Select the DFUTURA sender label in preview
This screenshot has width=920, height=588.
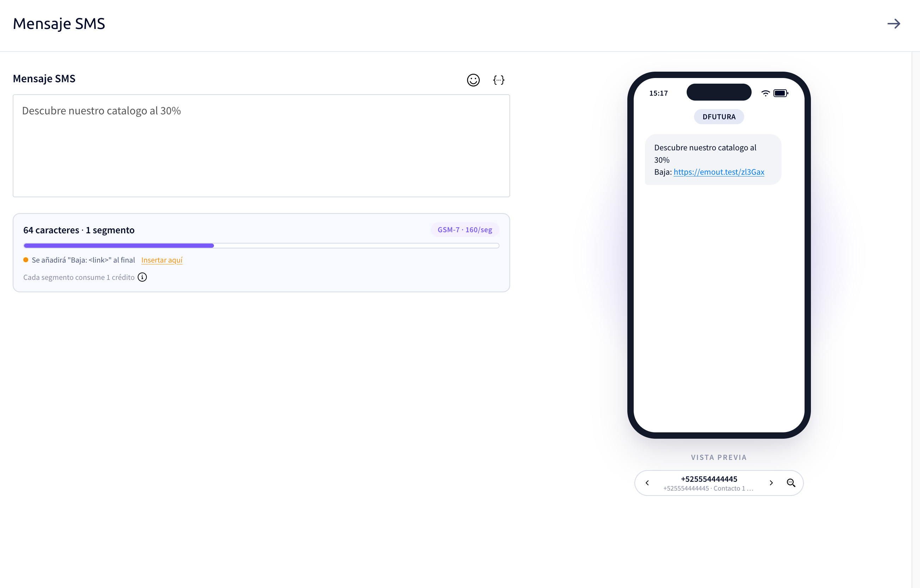coord(719,116)
